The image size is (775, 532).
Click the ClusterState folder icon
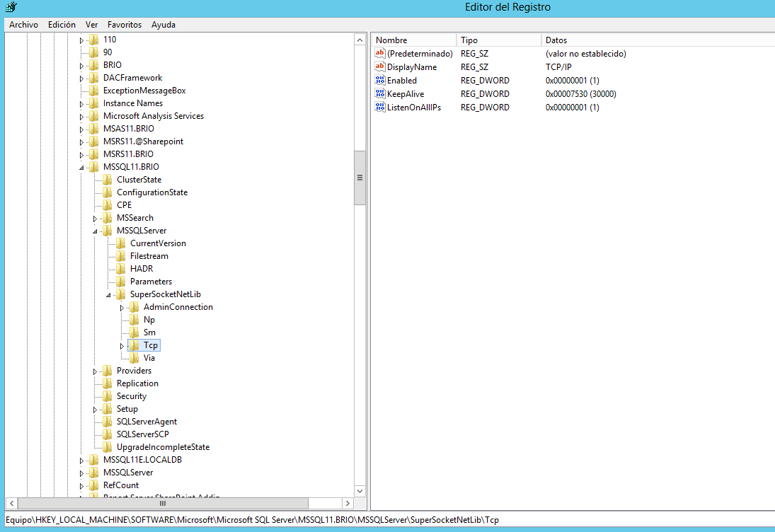coord(108,179)
